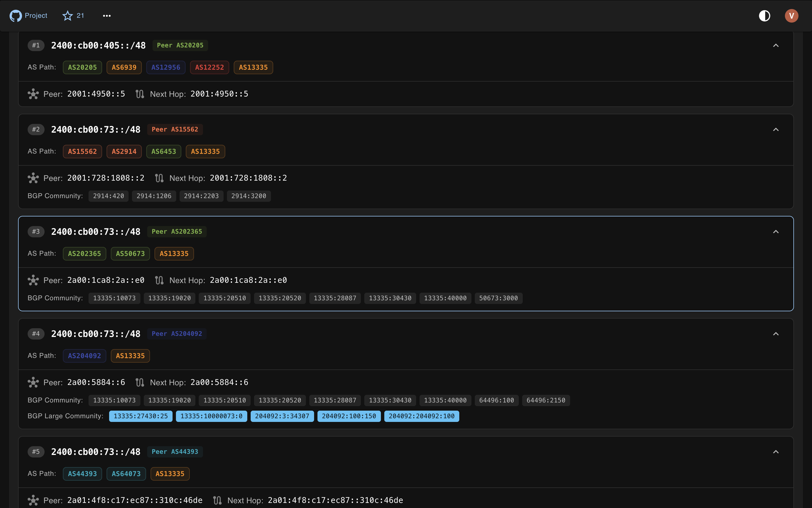The width and height of the screenshot is (812, 508).
Task: Click next hop icon in route #2
Action: [159, 178]
